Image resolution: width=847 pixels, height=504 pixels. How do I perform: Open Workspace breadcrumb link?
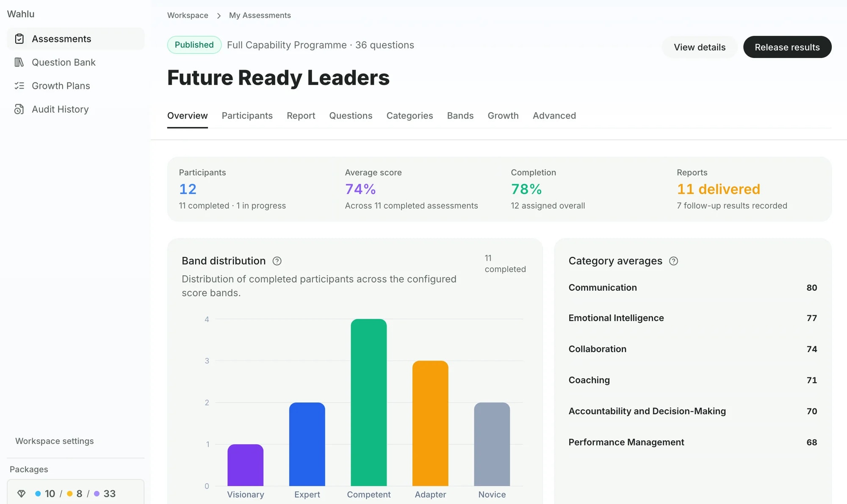[188, 15]
